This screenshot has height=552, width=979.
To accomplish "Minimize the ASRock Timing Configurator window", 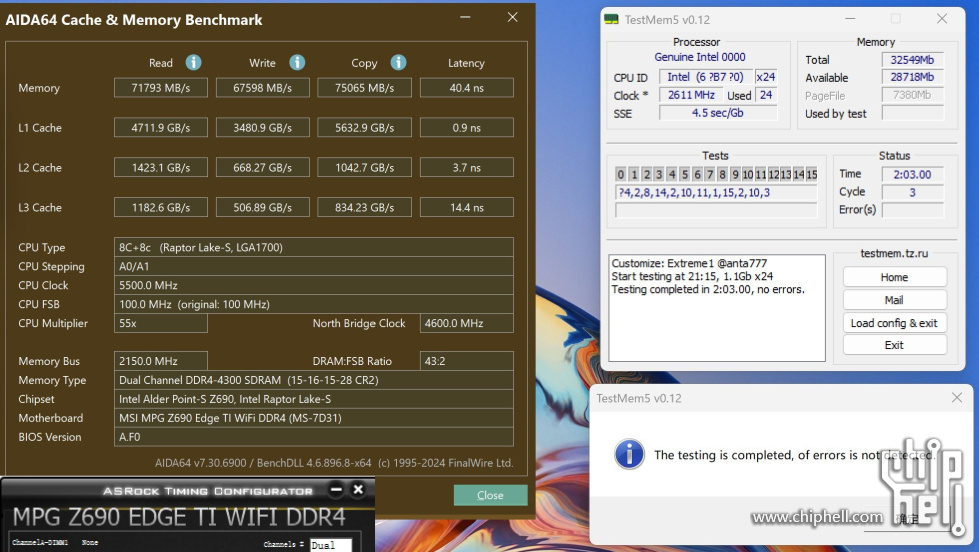I will point(336,490).
